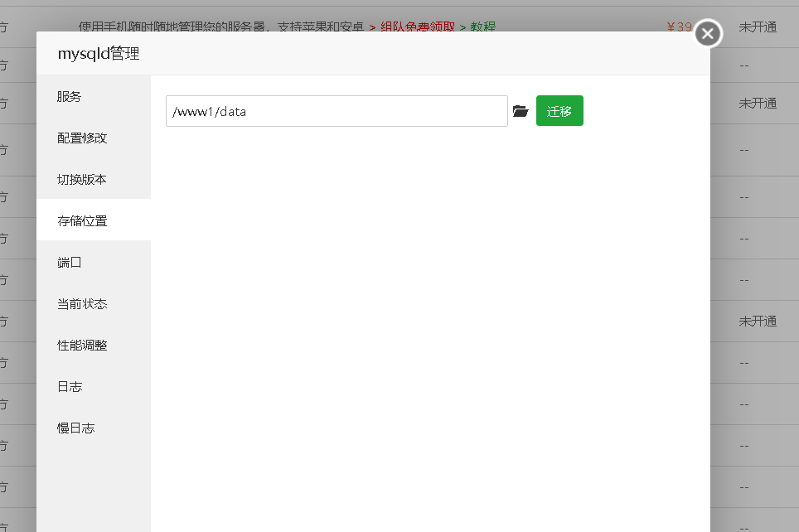The height and width of the screenshot is (532, 799).
Task: Show the 日志 tab
Action: pos(94,387)
